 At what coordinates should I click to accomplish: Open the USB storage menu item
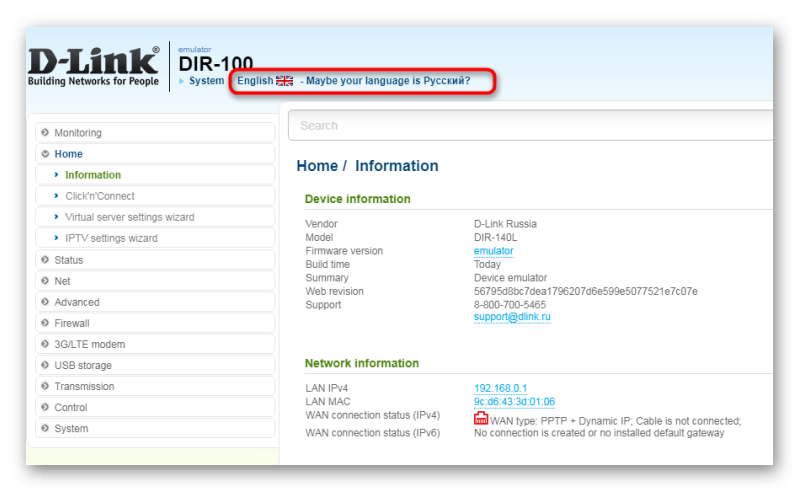click(x=155, y=365)
